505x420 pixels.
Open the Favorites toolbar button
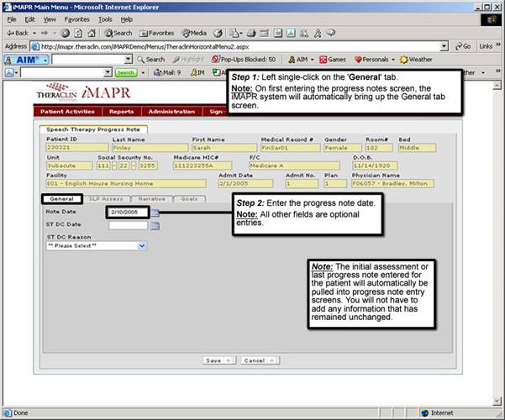pyautogui.click(x=156, y=32)
